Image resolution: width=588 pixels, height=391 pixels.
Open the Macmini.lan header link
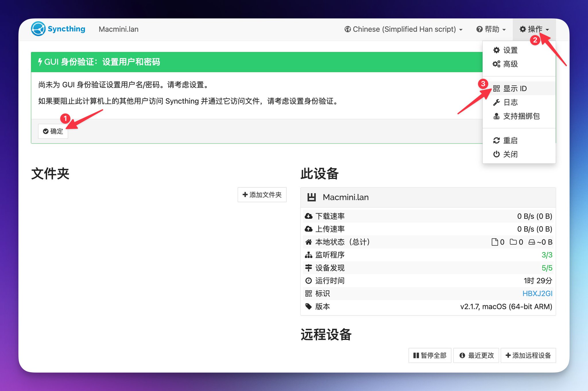point(119,29)
